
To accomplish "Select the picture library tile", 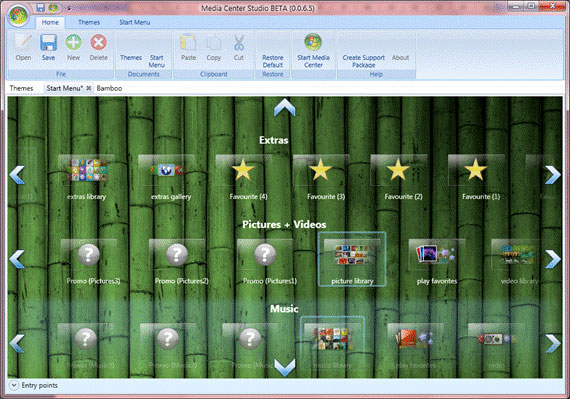I will point(352,259).
